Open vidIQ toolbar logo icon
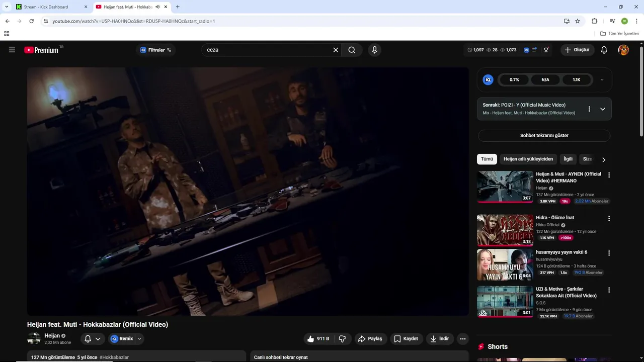This screenshot has width=644, height=362. (x=526, y=50)
